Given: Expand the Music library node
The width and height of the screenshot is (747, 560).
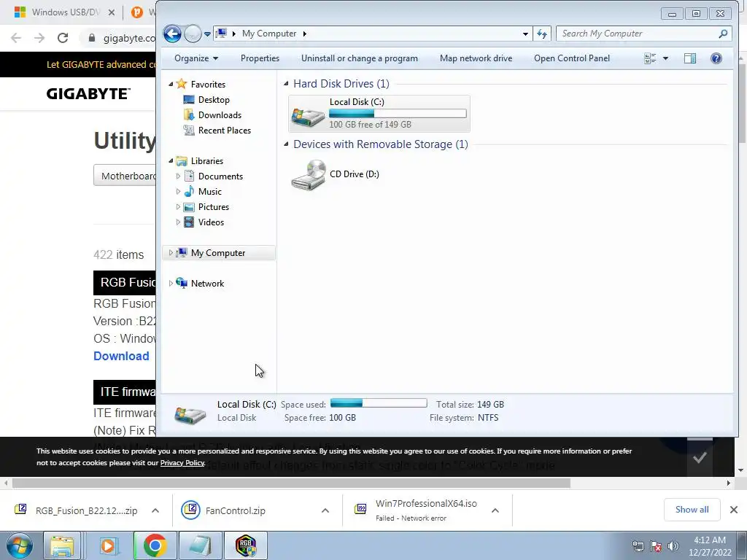Looking at the screenshot, I should click(x=178, y=192).
